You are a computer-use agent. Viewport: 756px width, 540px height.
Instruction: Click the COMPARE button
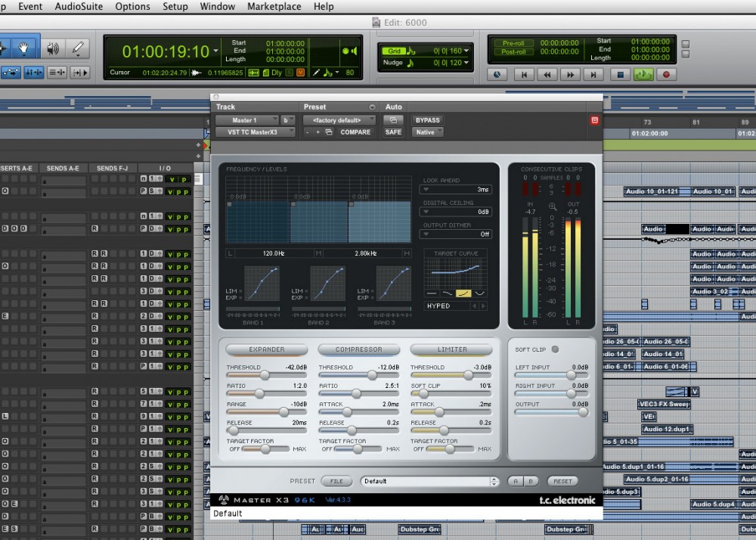click(355, 132)
